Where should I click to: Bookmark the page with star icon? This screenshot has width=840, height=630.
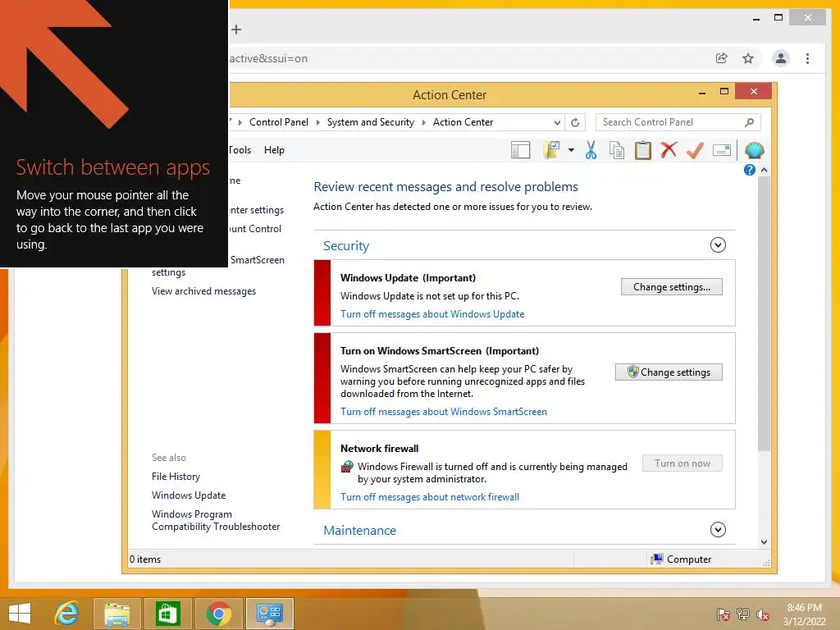click(748, 58)
